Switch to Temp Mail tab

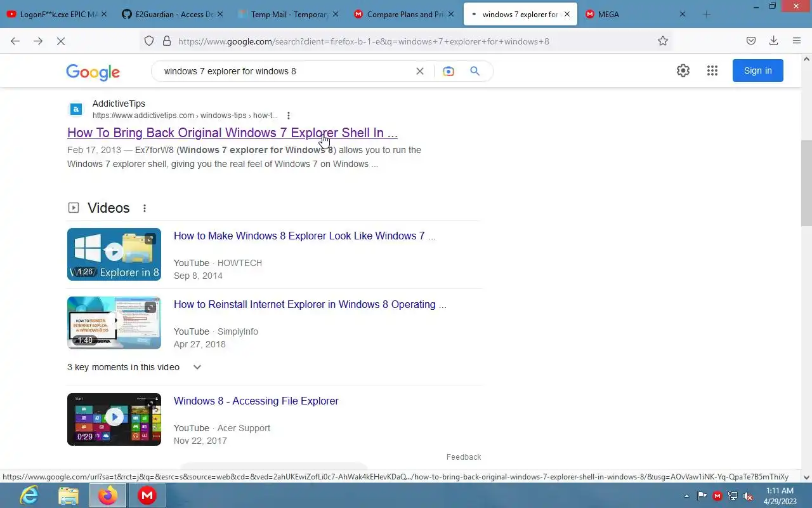coord(289,14)
